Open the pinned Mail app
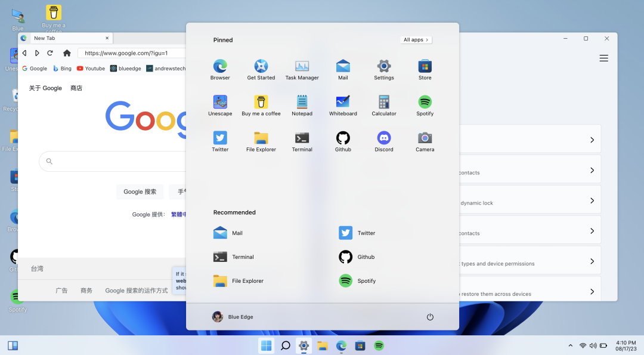 [343, 69]
